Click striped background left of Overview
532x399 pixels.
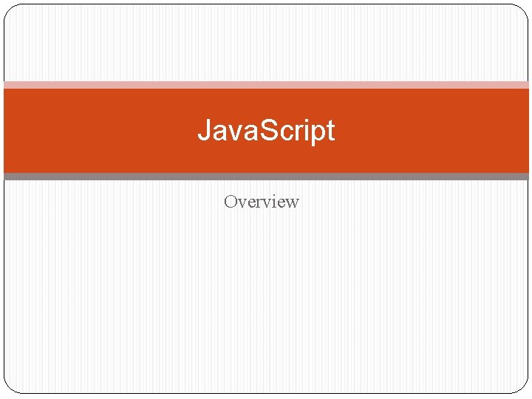(x=111, y=202)
